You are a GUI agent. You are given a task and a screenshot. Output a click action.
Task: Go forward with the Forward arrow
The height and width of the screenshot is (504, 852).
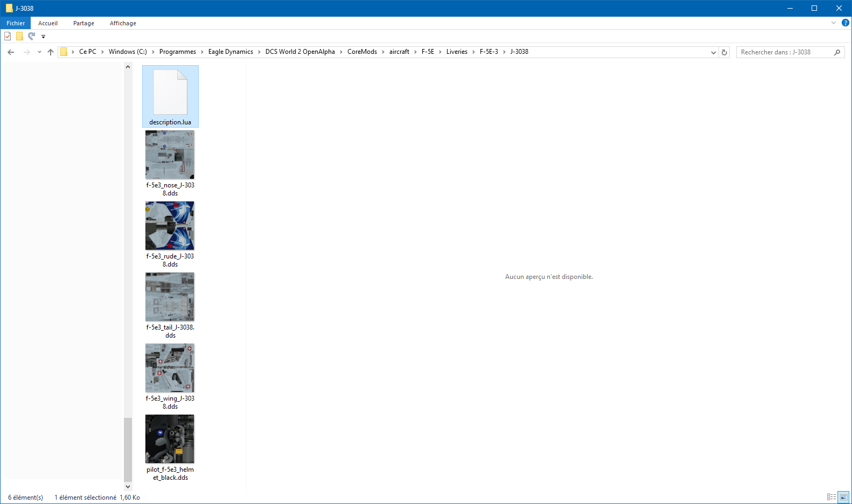pos(27,52)
